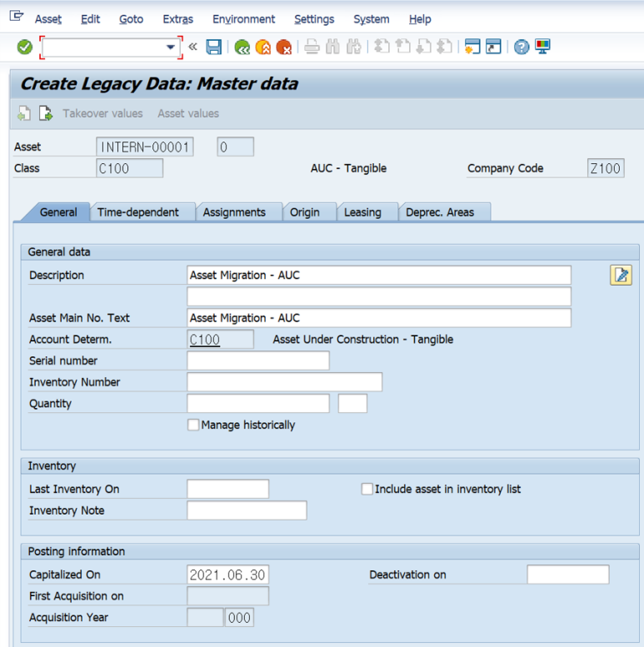Click the Company Code Z100 field
This screenshot has height=647, width=644.
click(606, 168)
